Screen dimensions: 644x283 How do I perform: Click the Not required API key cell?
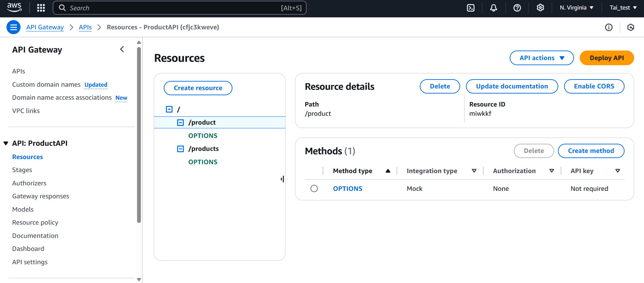point(589,189)
